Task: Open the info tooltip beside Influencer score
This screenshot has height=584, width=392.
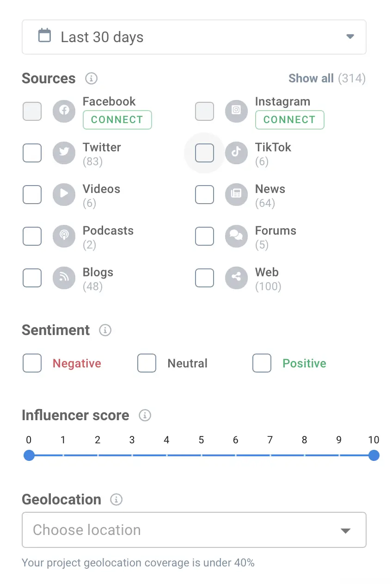Action: point(145,415)
